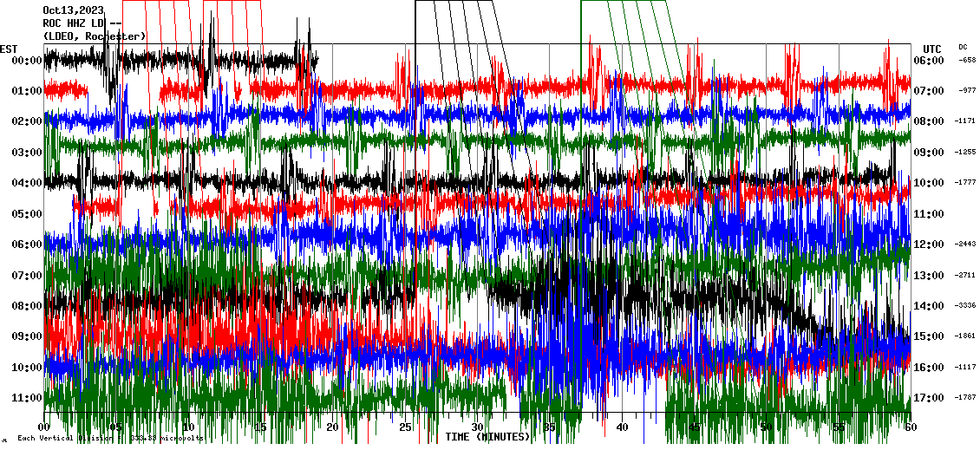Click the 13:00 UTC time label
The image size is (980, 450).
929,275
